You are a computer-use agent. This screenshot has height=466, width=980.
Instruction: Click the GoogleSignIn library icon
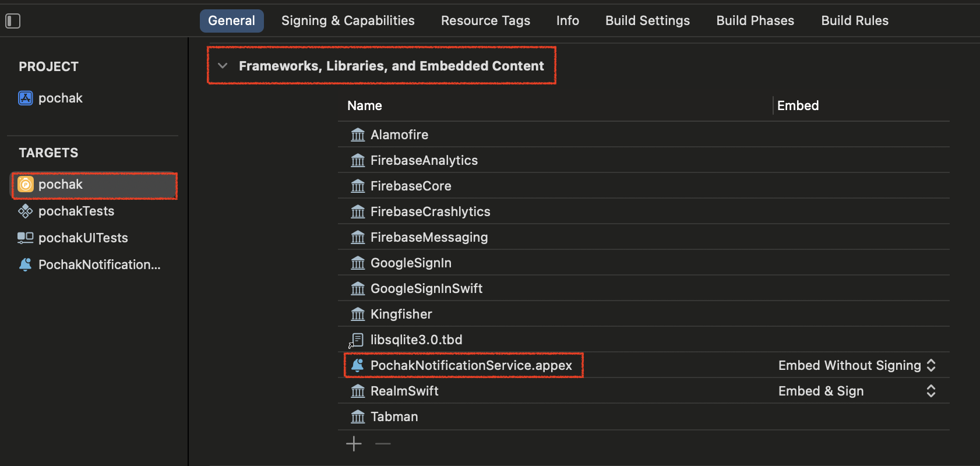(x=358, y=263)
